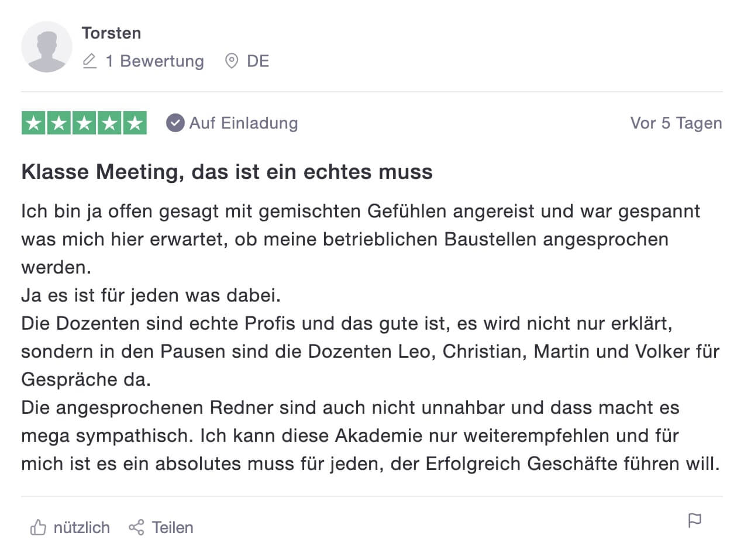Click the share icon

point(136,527)
